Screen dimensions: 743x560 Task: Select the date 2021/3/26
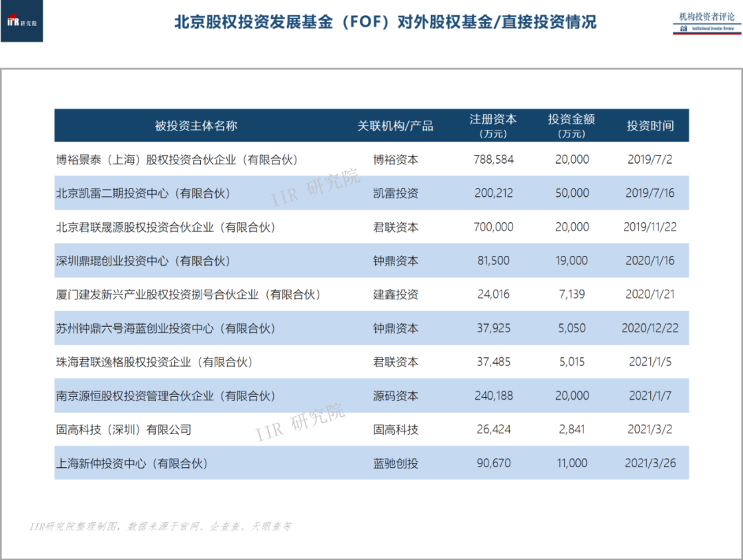coord(649,464)
